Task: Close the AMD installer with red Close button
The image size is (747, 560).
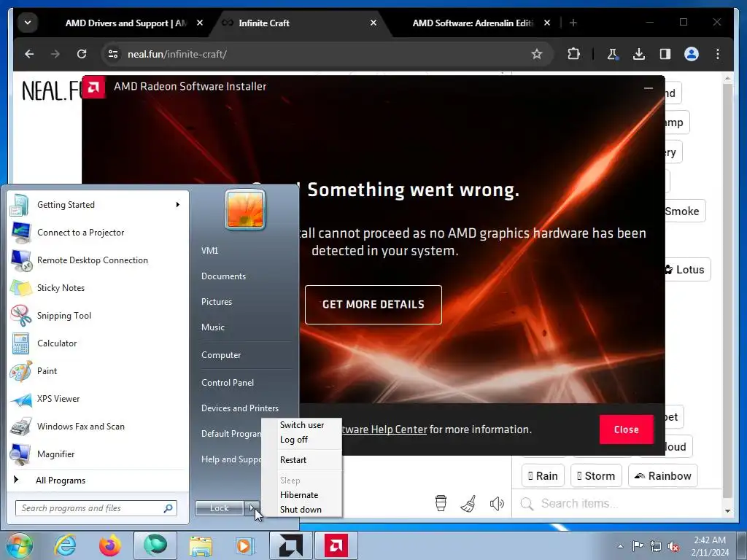Action: pos(626,429)
